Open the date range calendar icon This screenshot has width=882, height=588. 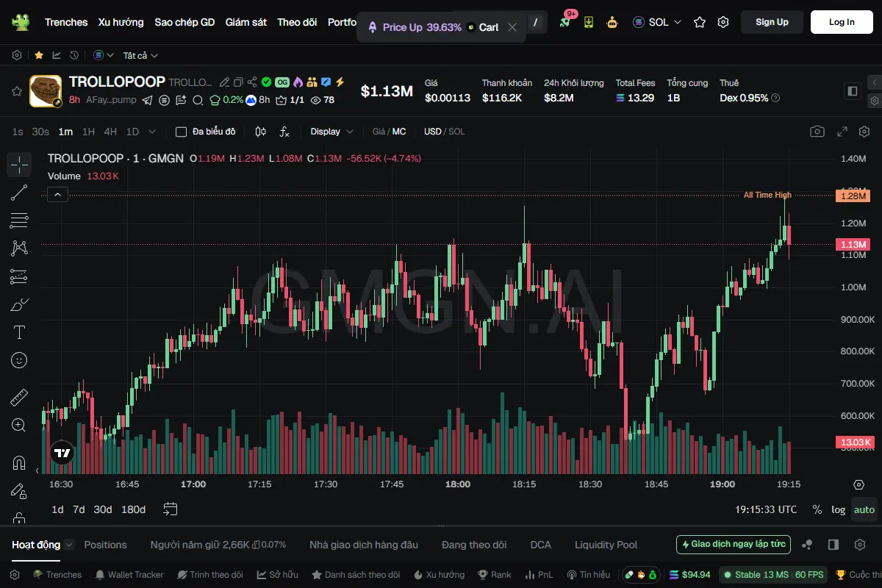[x=171, y=509]
